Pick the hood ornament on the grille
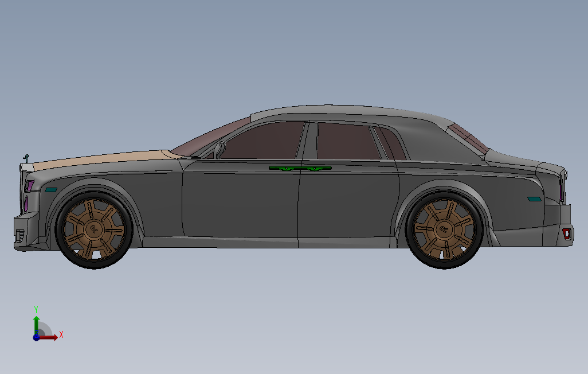This screenshot has width=588, height=374. tap(26, 158)
